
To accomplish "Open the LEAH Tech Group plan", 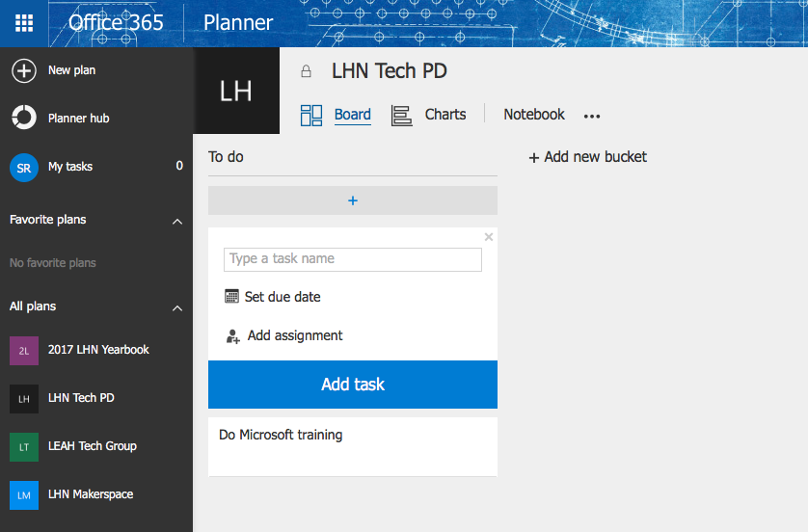I will 93,446.
